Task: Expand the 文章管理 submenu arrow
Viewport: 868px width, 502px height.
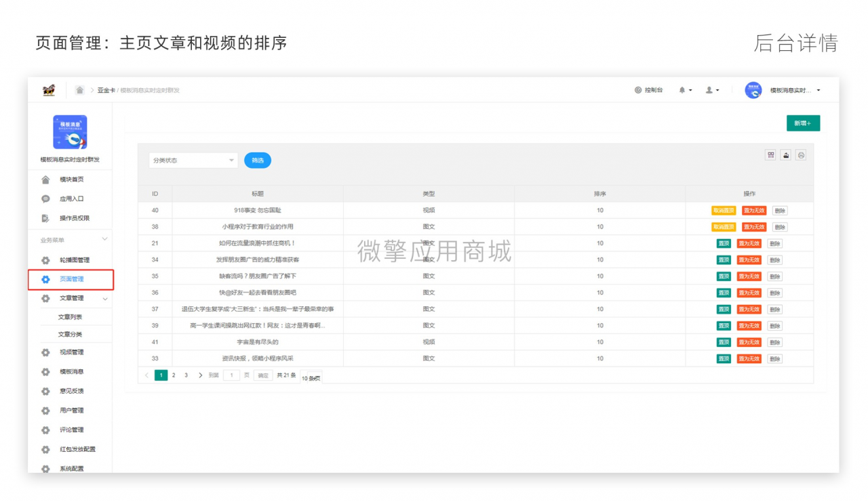Action: (x=104, y=298)
